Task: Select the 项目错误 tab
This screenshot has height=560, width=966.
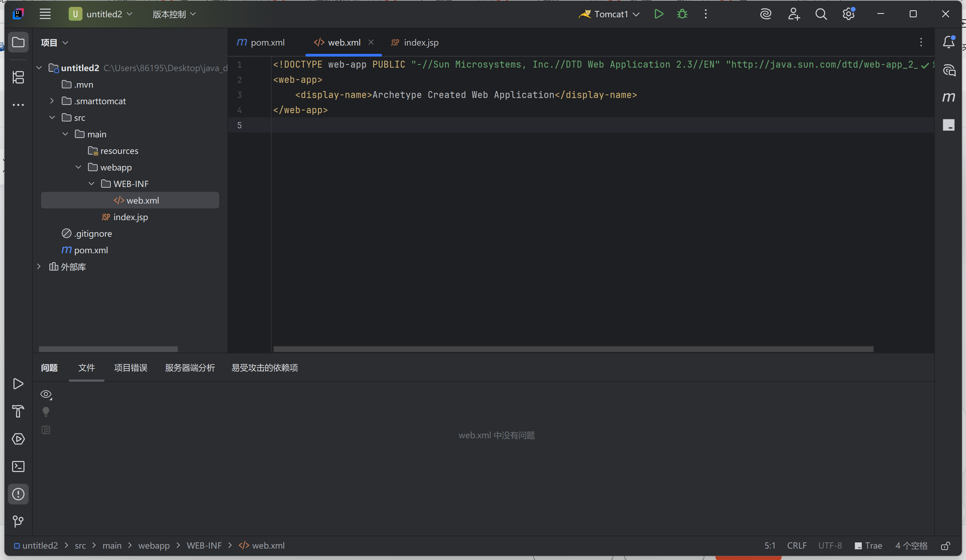Action: pos(131,367)
